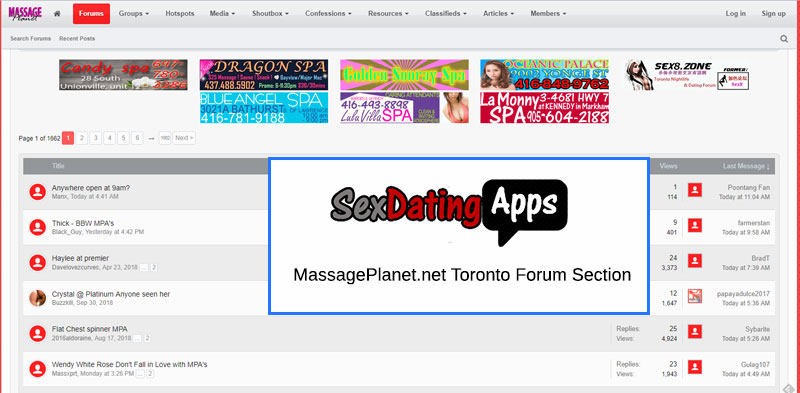This screenshot has height=393, width=800.
Task: Jump to last page 1662
Action: pos(165,138)
